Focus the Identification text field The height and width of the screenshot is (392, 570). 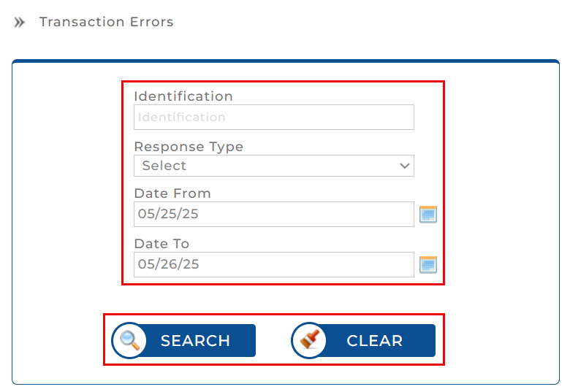coord(273,117)
